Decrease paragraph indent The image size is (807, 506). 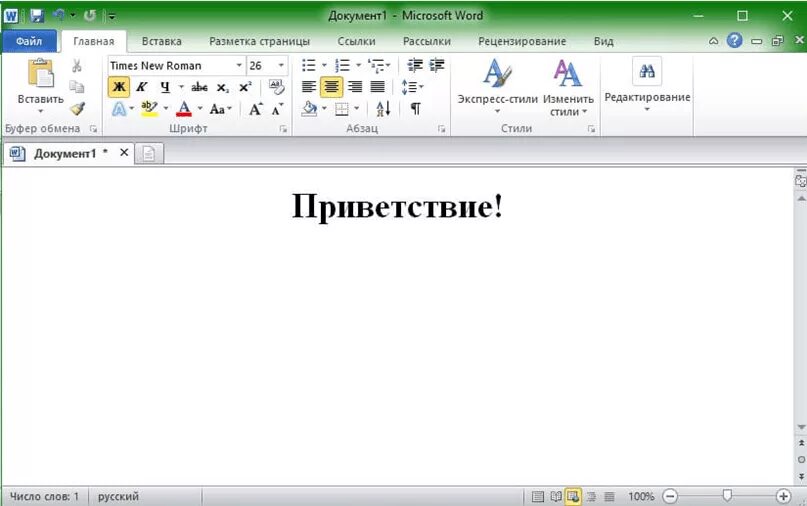coord(415,65)
